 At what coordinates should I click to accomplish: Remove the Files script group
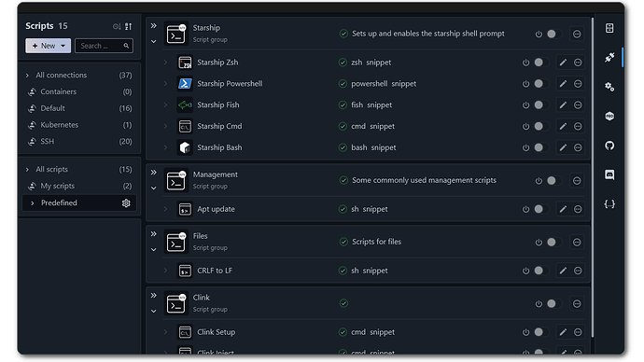tap(577, 243)
